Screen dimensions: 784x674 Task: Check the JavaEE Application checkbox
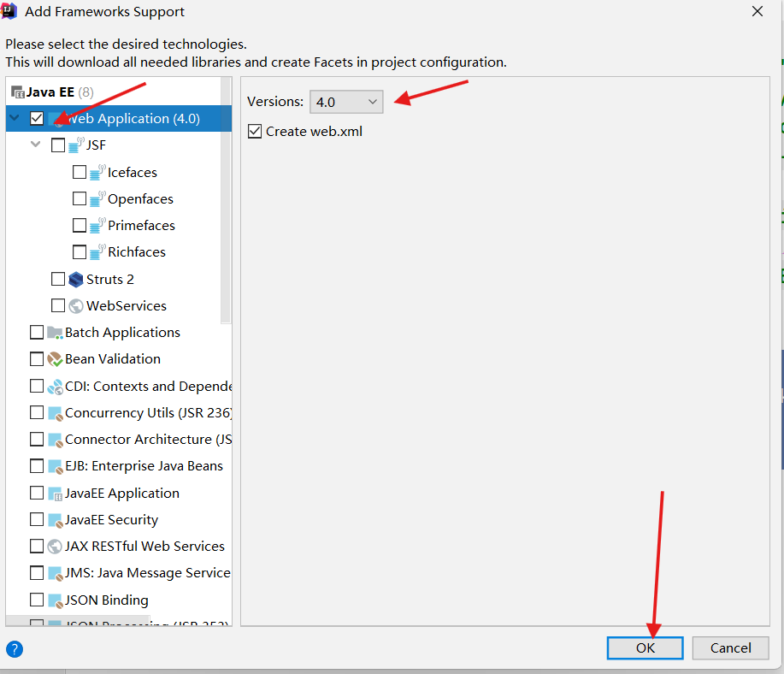coord(37,493)
